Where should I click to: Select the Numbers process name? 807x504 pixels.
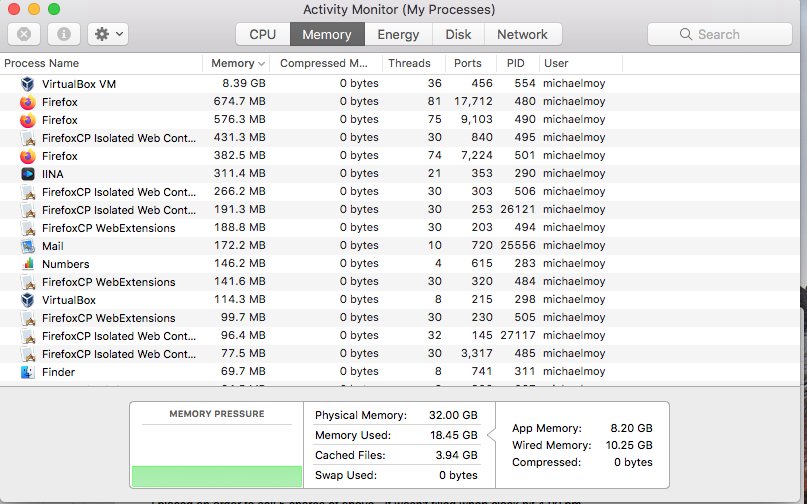click(x=65, y=264)
